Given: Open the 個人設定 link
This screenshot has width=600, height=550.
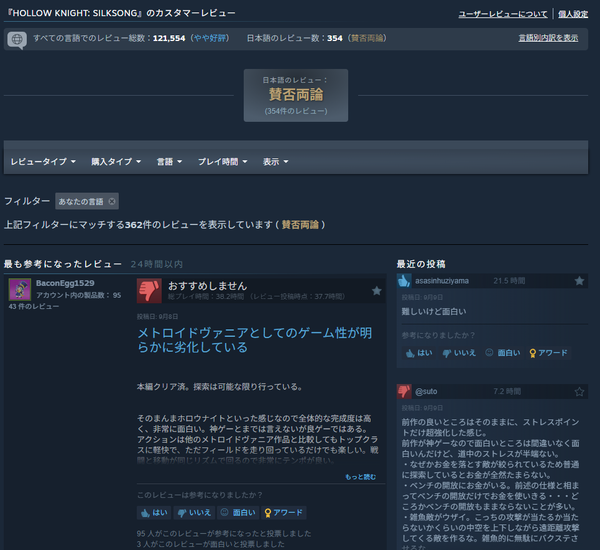Looking at the screenshot, I should (x=573, y=14).
